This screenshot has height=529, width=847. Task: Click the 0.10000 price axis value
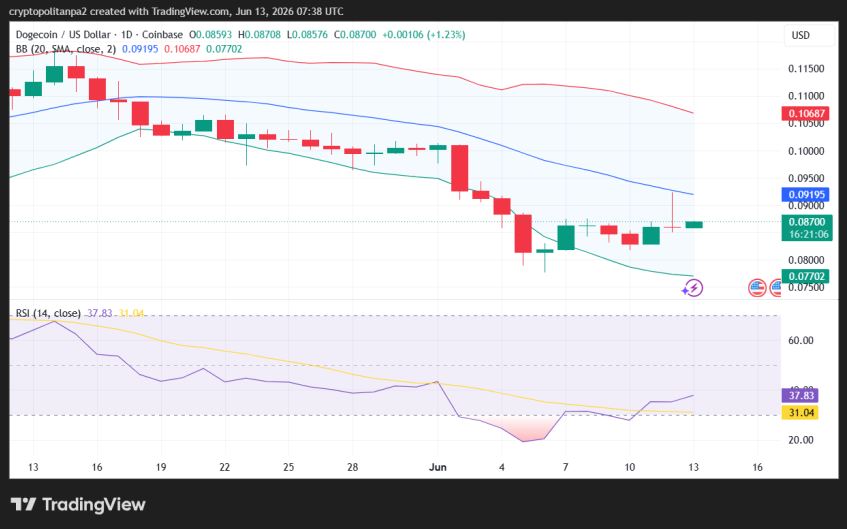pos(806,151)
